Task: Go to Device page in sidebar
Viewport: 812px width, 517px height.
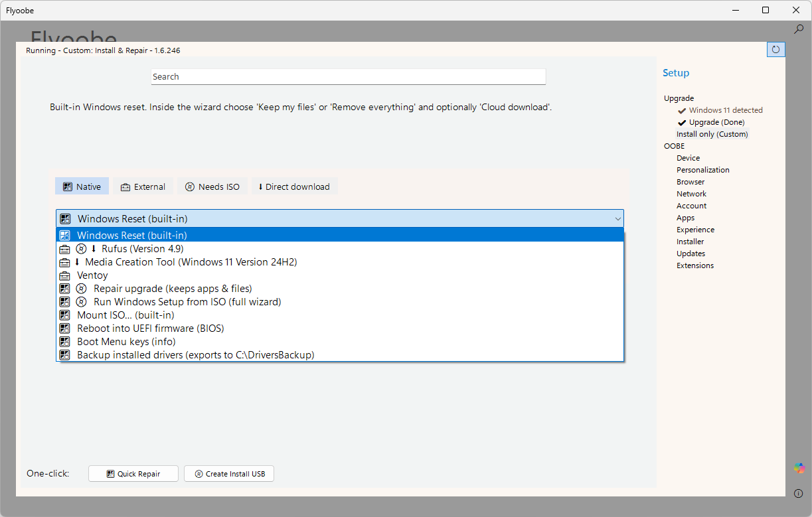Action: click(689, 158)
